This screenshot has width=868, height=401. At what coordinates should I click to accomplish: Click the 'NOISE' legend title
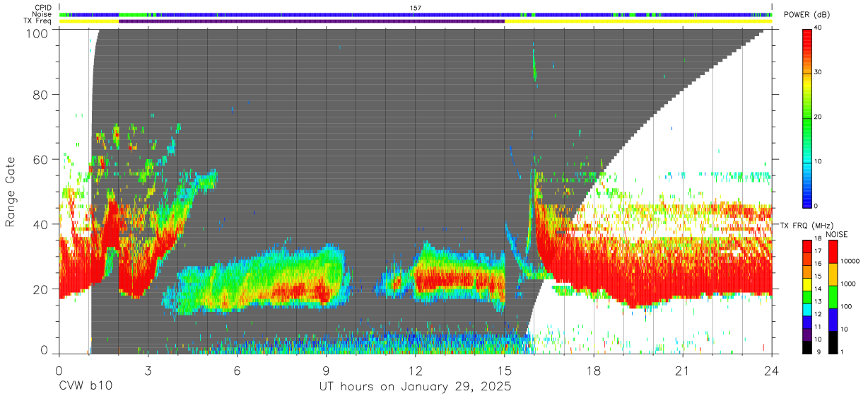pos(836,234)
